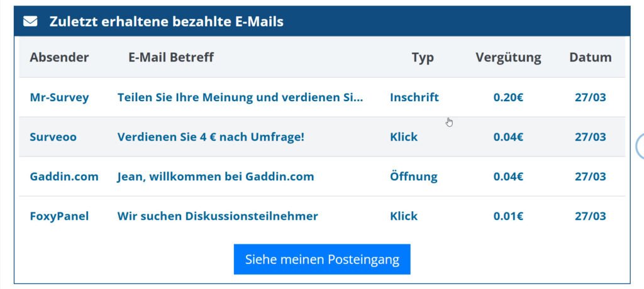The height and width of the screenshot is (289, 644).
Task: Open the Surveoo sender link
Action: (x=53, y=137)
